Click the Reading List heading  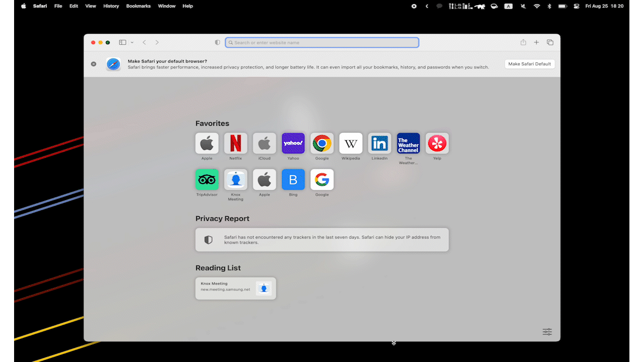tap(218, 268)
